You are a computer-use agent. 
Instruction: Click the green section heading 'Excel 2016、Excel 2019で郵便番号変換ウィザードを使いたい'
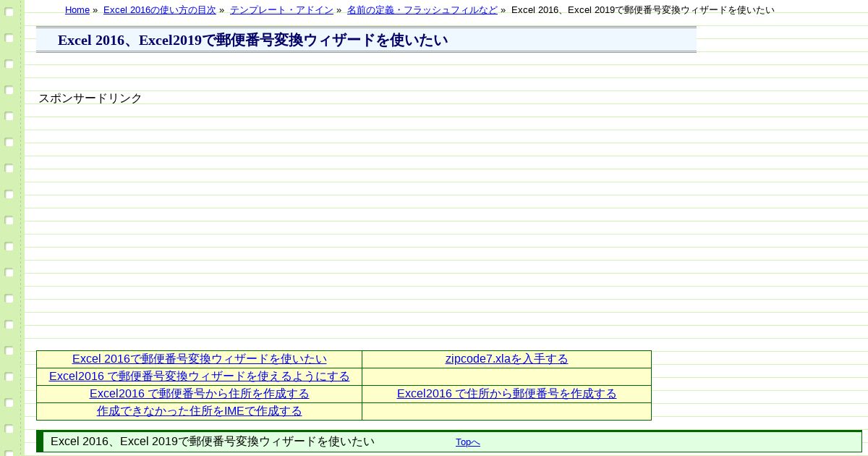[x=213, y=442]
